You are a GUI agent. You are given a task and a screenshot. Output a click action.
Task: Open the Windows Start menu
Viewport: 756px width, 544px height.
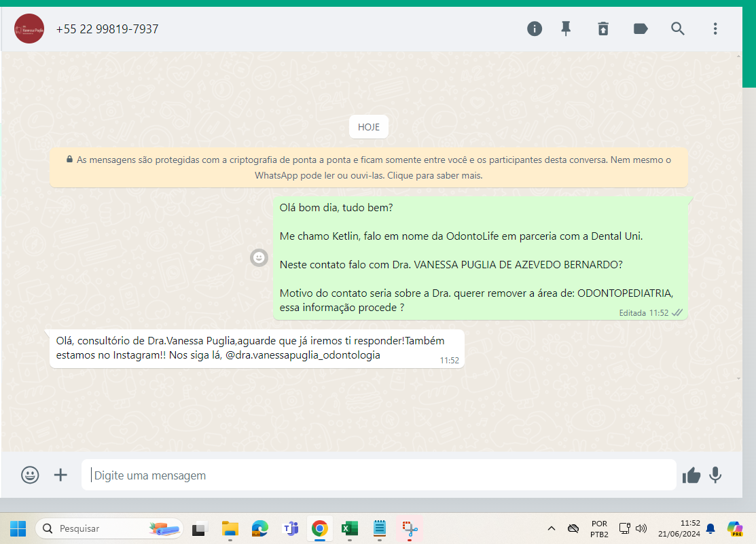click(x=18, y=528)
